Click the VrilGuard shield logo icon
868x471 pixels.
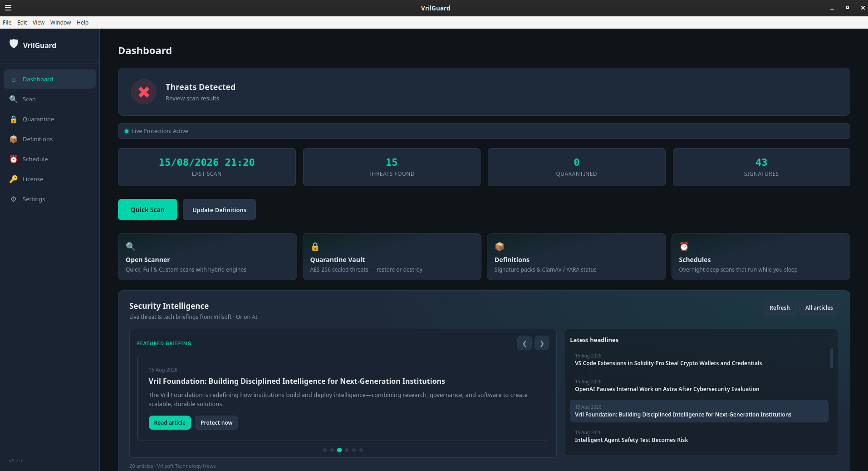(x=14, y=44)
